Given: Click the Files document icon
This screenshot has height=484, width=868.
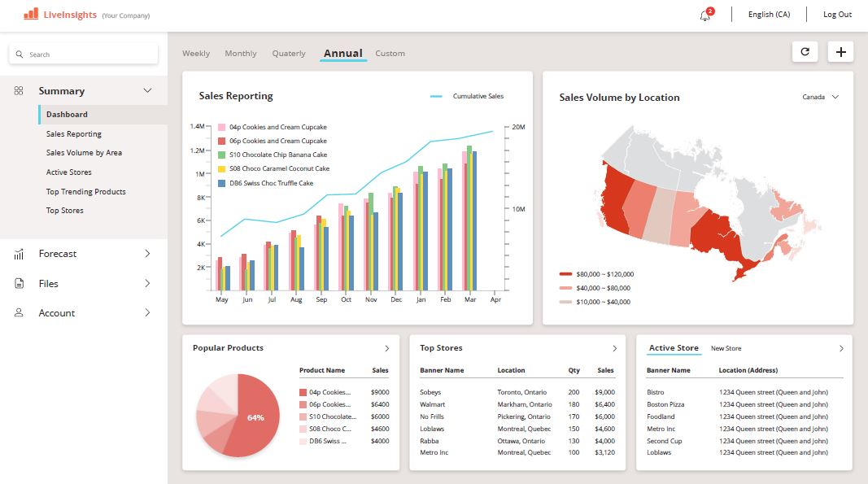Looking at the screenshot, I should click(19, 284).
